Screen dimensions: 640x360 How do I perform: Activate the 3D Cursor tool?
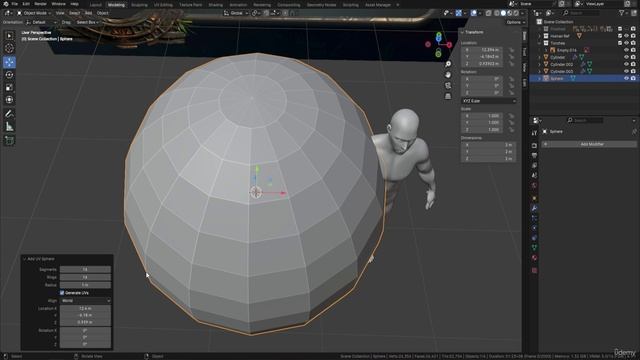pos(9,49)
